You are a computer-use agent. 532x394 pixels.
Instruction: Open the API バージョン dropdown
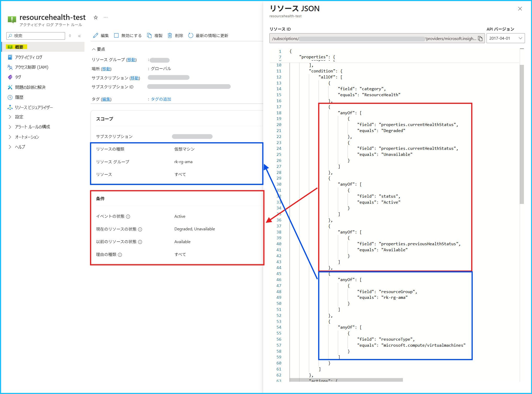click(x=505, y=38)
